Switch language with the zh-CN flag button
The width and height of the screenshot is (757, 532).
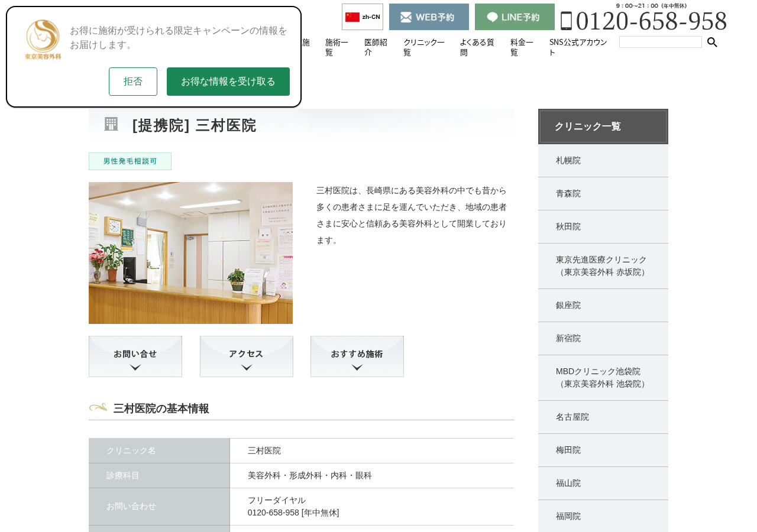(x=363, y=17)
